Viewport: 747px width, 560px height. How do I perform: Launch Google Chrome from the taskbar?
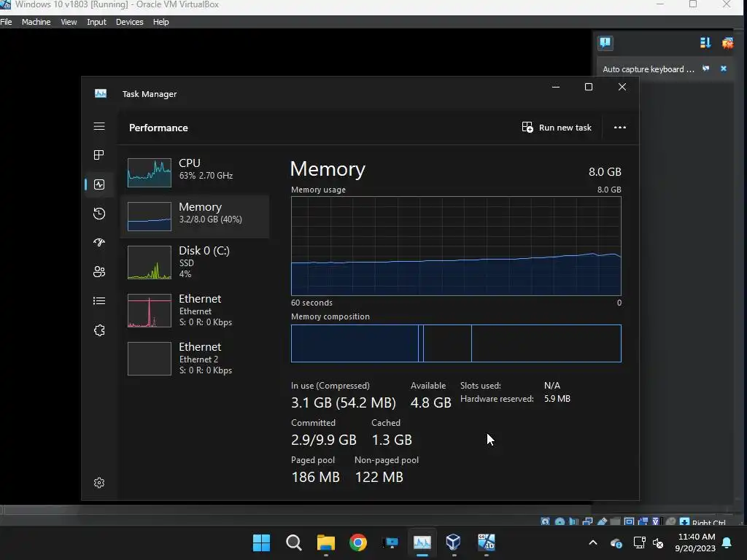click(357, 542)
